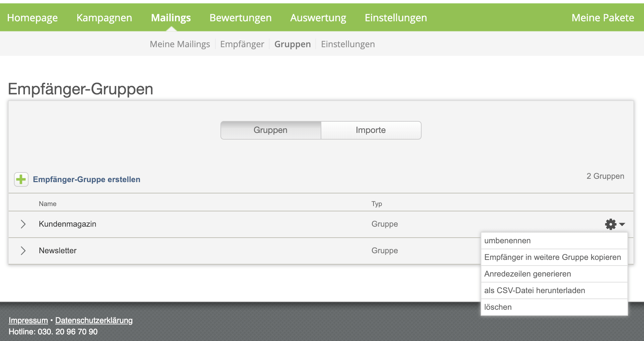Open the dropdown arrow next to the gear
This screenshot has height=341, width=644.
622,224
